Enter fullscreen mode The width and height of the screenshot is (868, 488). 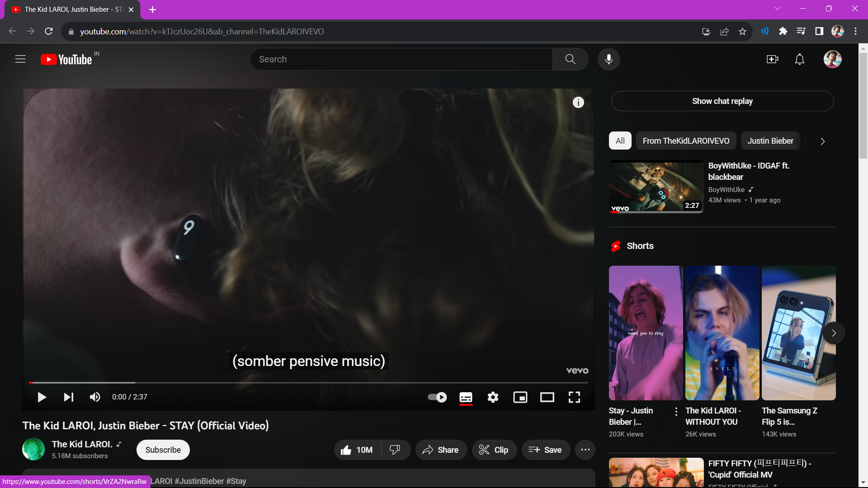574,397
